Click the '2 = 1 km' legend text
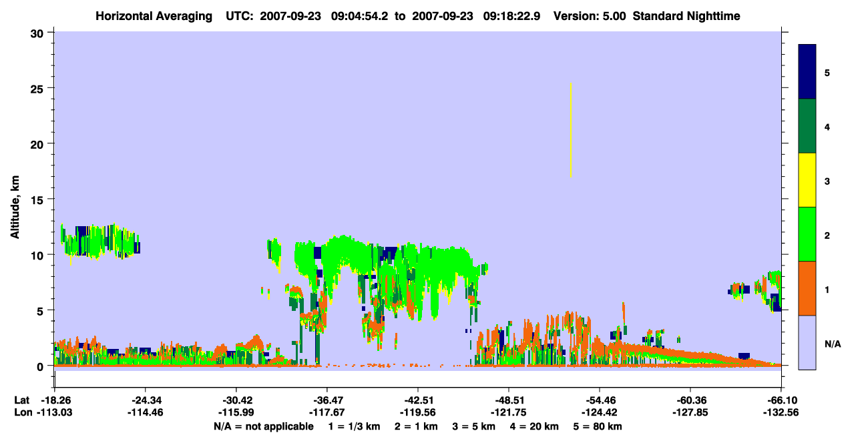The width and height of the screenshot is (868, 445). pyautogui.click(x=416, y=426)
